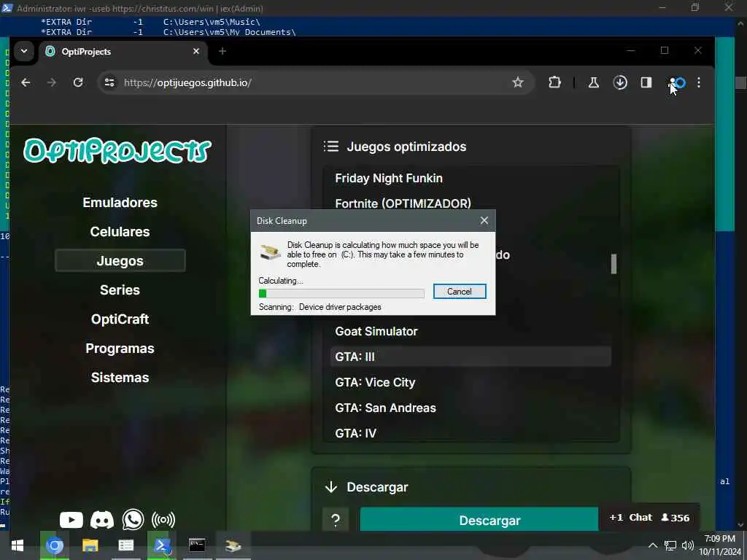The width and height of the screenshot is (747, 560).
Task: Open the Series section
Action: click(x=120, y=290)
